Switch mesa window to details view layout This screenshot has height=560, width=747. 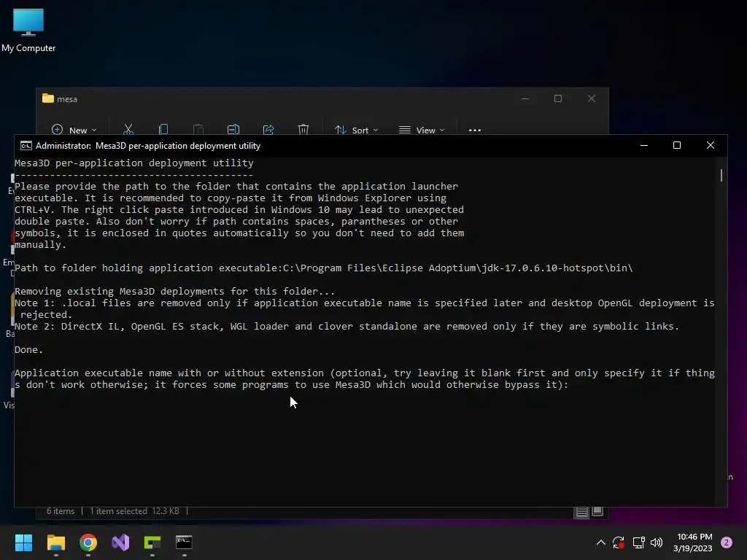581,512
